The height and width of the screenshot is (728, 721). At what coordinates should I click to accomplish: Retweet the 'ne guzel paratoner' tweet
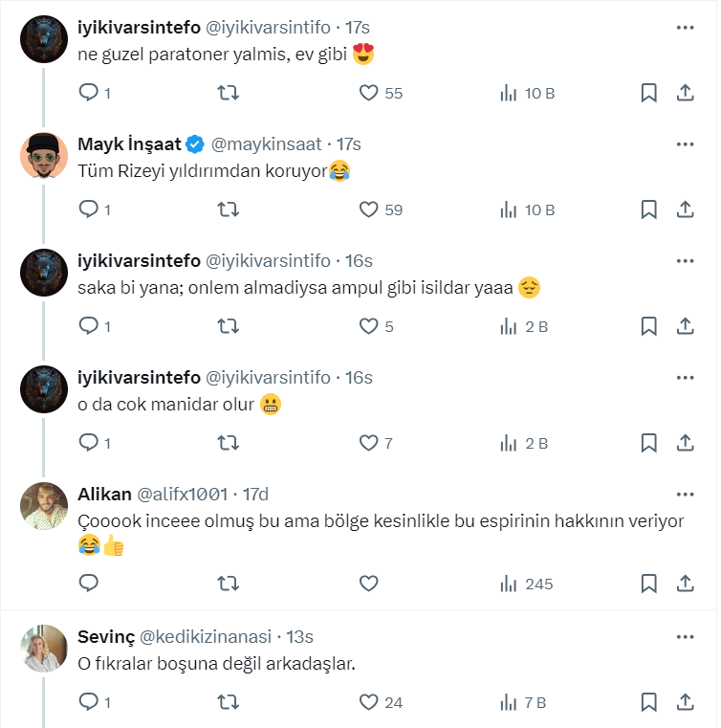coord(229,93)
